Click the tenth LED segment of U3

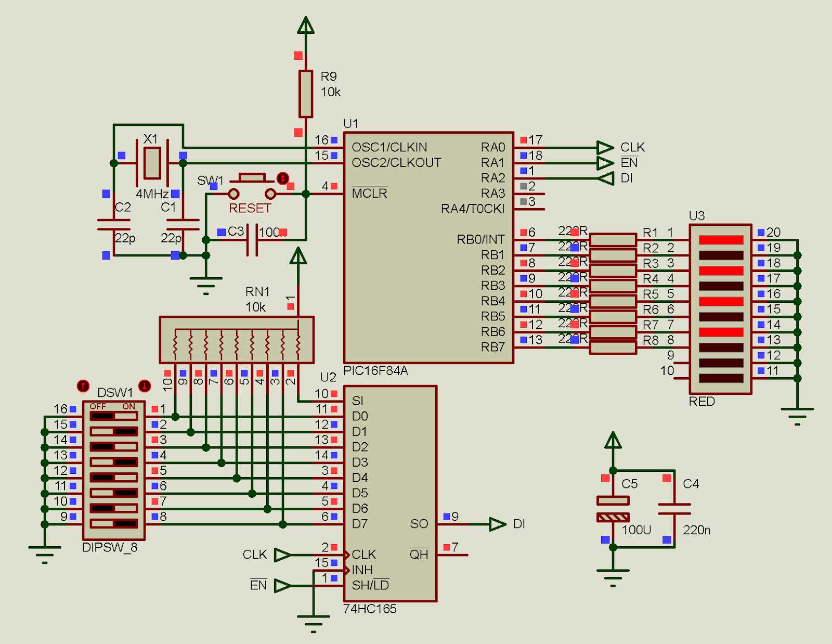721,378
